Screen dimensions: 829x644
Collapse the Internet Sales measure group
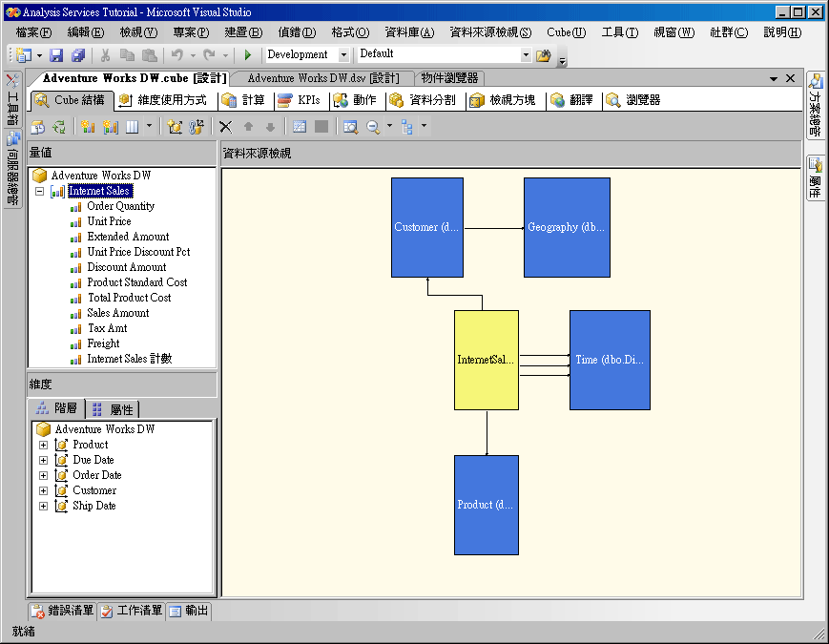[x=40, y=192]
